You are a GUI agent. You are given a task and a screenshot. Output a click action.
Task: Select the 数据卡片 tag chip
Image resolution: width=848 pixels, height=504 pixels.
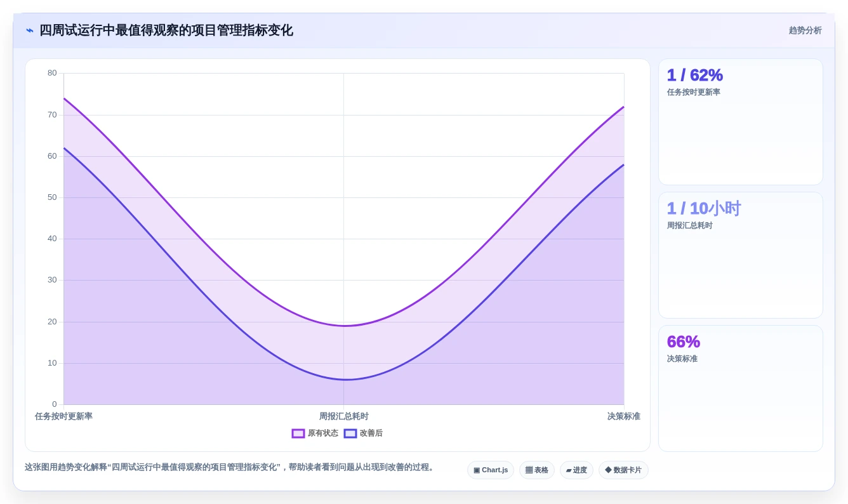click(623, 470)
